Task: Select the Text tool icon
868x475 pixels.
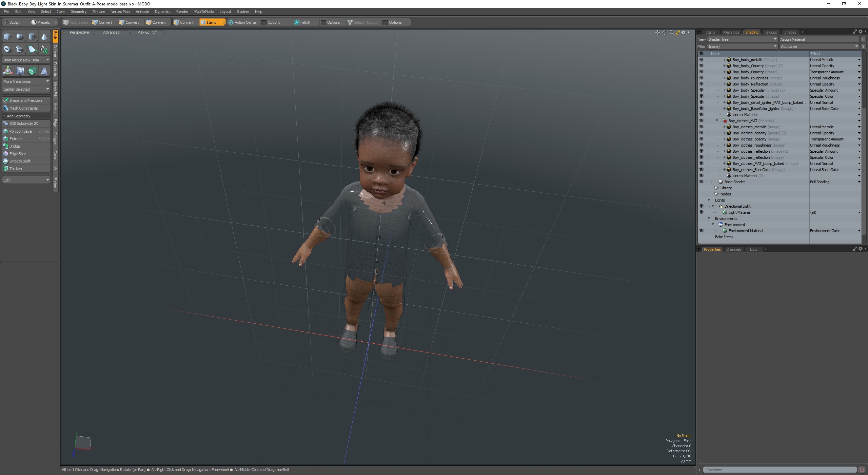Action: (44, 49)
